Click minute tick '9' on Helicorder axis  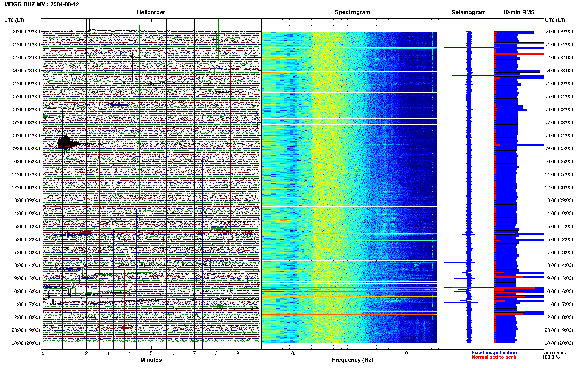[x=238, y=353]
